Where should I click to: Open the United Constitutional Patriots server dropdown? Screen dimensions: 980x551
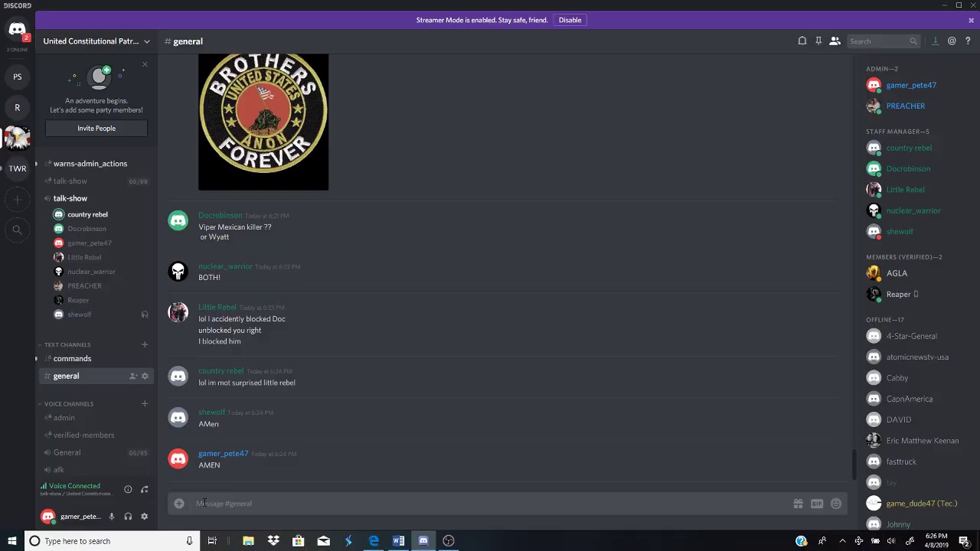coord(96,41)
